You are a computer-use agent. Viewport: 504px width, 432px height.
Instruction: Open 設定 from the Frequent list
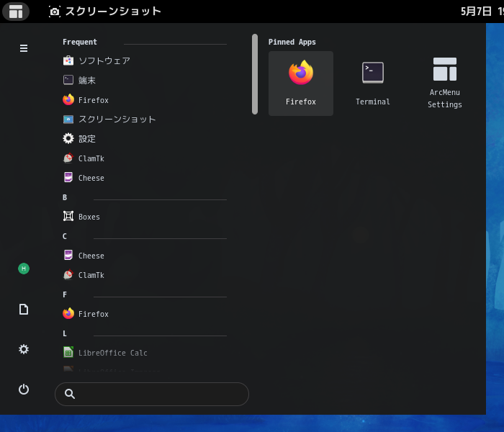tap(145, 139)
